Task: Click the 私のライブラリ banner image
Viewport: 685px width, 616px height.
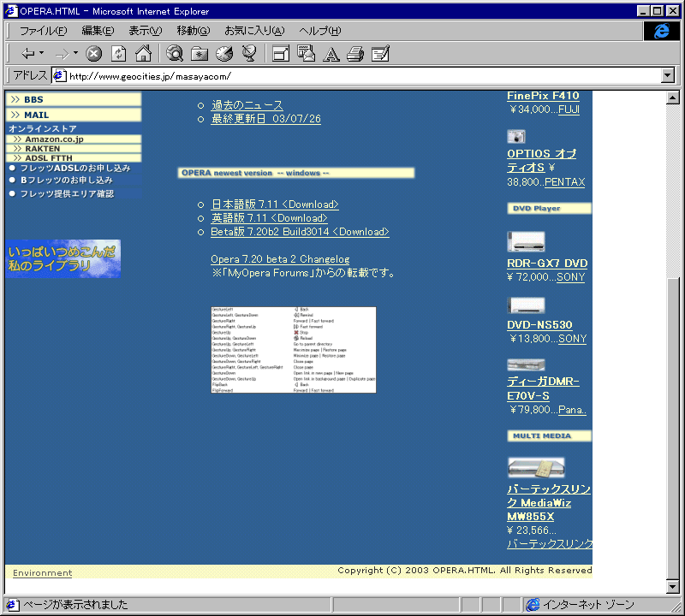Action: click(x=63, y=259)
